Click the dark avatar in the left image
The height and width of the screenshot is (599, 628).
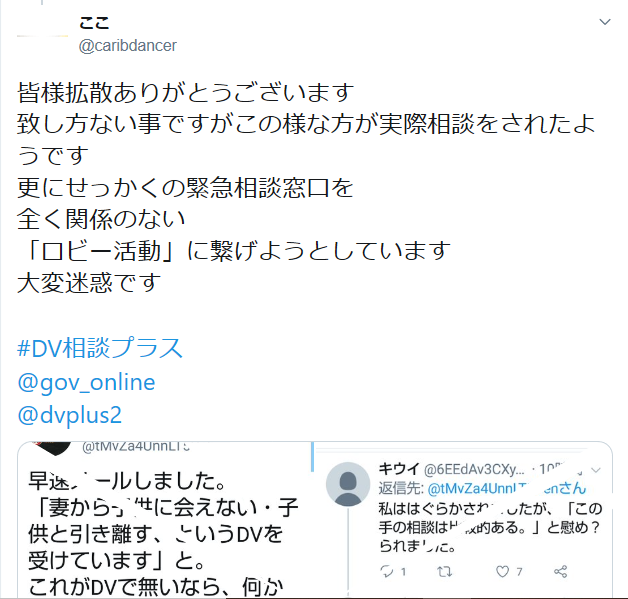pyautogui.click(x=52, y=448)
